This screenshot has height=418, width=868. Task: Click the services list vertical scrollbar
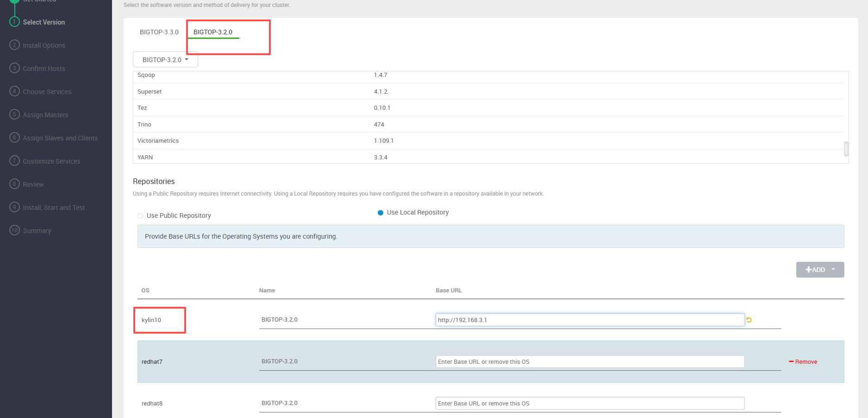click(x=846, y=149)
